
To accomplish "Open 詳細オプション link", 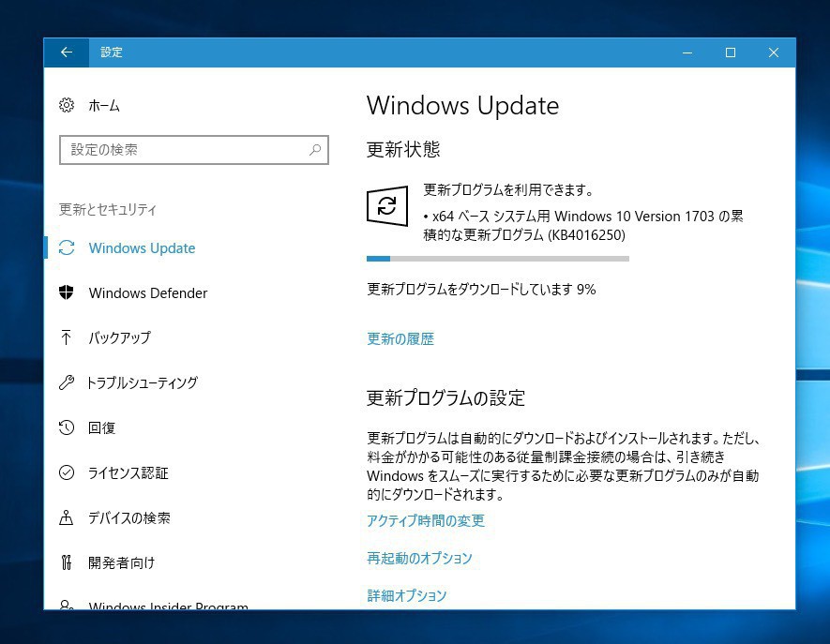I will 406,595.
